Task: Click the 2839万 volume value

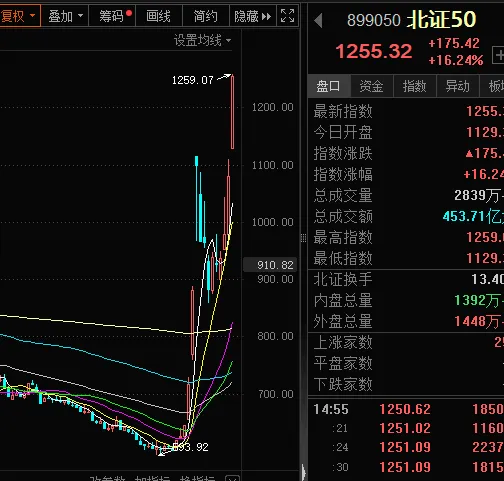Action: [479, 195]
